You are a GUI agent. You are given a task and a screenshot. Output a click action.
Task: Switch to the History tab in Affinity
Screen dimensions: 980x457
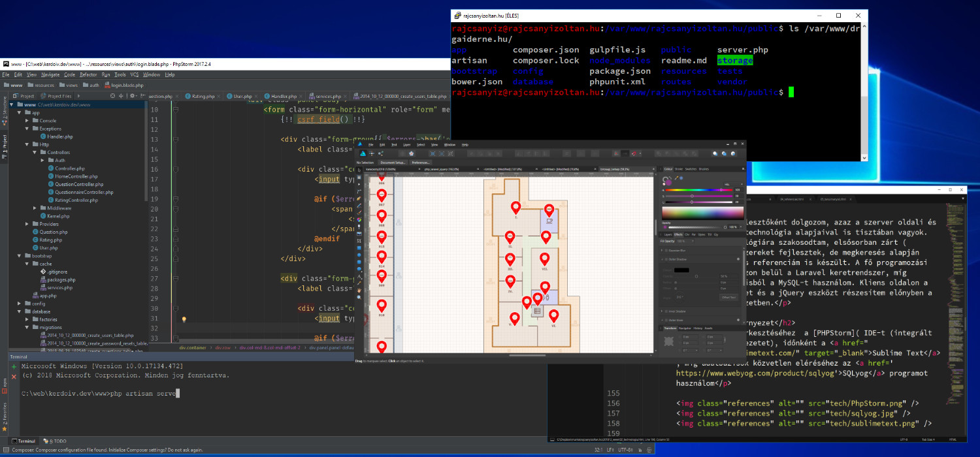click(x=698, y=328)
